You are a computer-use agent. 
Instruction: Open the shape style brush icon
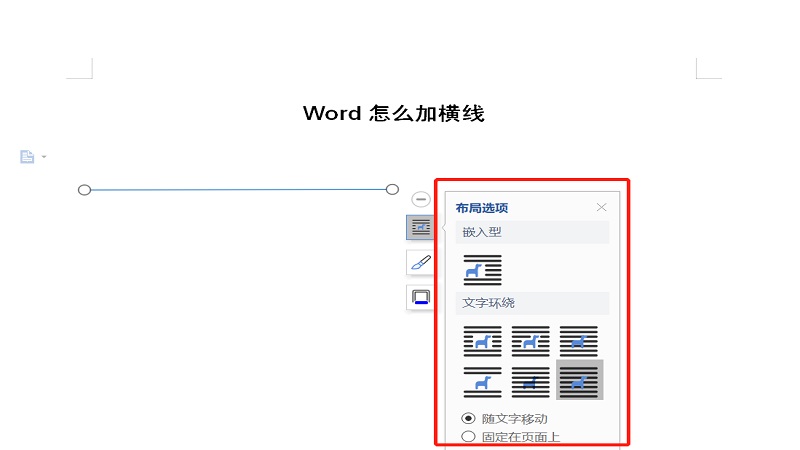click(x=421, y=262)
